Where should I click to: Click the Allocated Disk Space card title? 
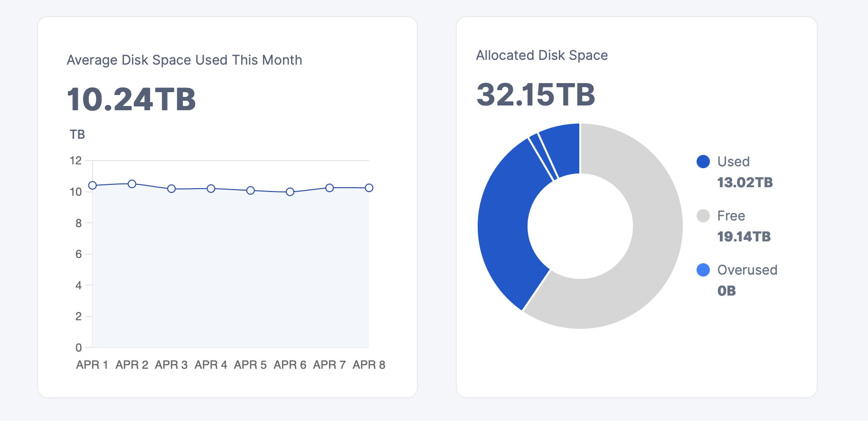click(542, 56)
